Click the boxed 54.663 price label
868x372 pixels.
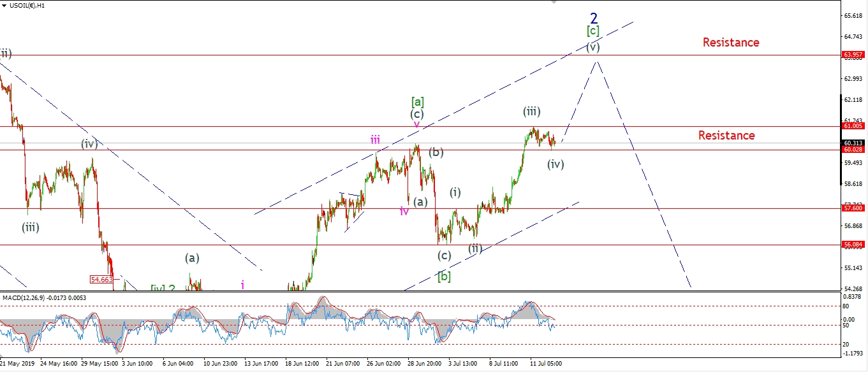coord(101,279)
